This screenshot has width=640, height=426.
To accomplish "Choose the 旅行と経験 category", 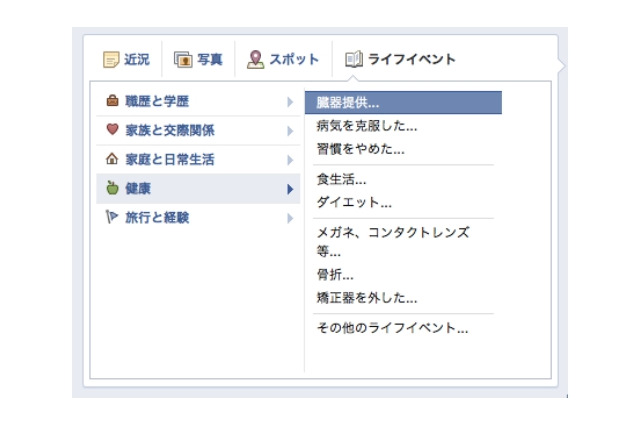I will pos(198,217).
